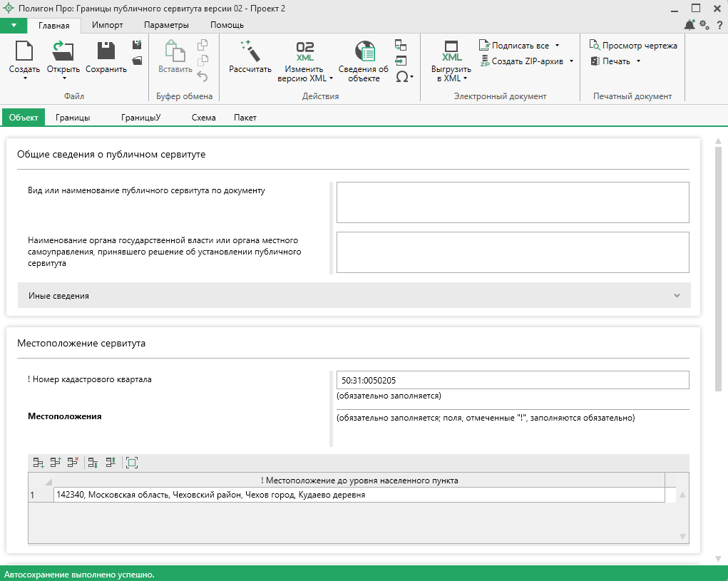Viewport: 728px width, 581px height.
Task: Open the Печать dropdown arrow
Action: [638, 61]
